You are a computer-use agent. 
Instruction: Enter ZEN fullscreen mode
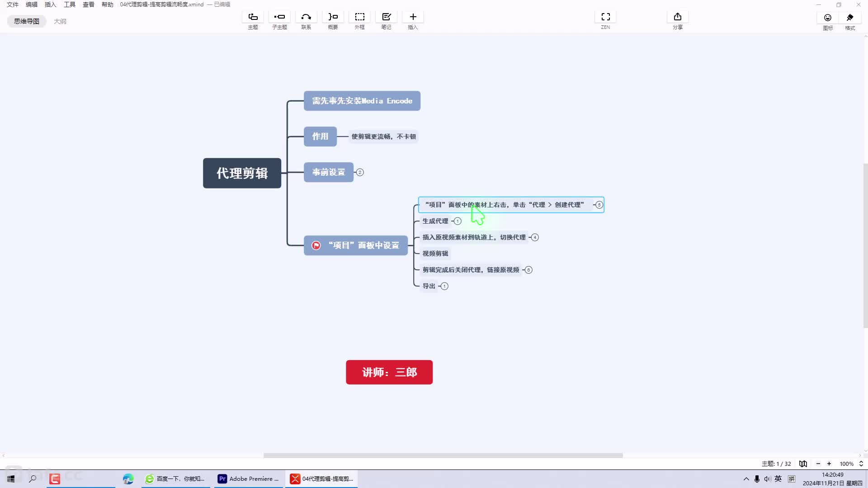605,17
